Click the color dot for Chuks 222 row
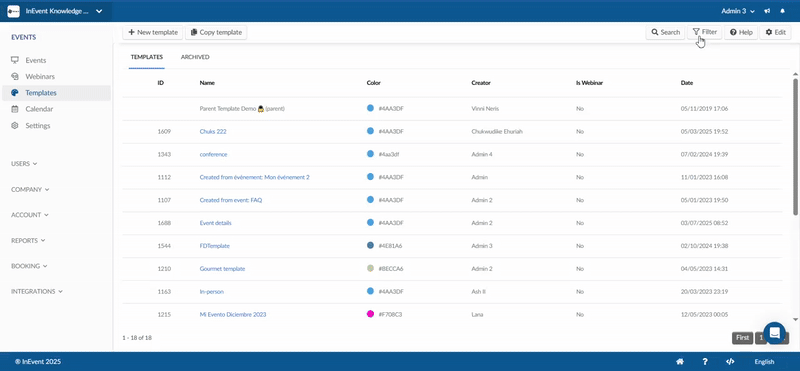The height and width of the screenshot is (371, 800). point(370,131)
